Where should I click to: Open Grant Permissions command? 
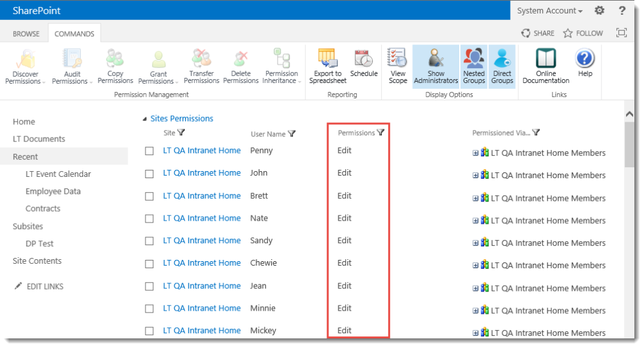click(x=158, y=66)
